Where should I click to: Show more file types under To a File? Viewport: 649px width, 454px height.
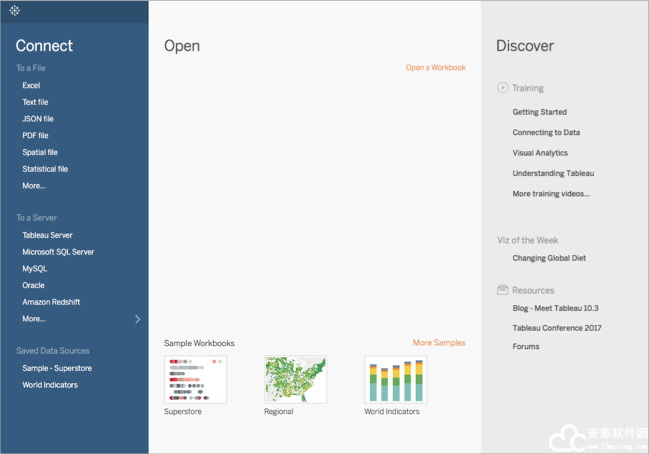click(34, 186)
